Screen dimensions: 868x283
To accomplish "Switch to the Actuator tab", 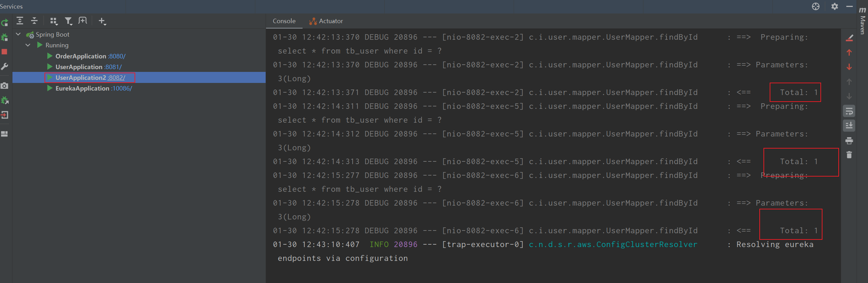I will 326,21.
